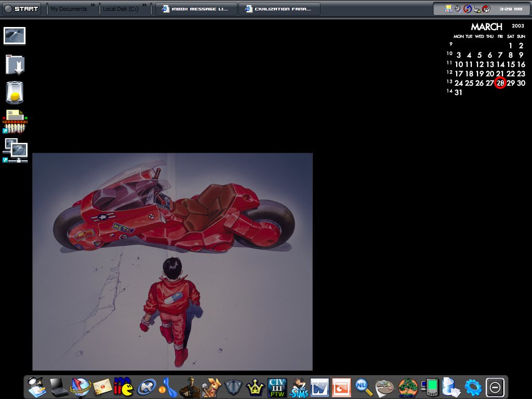Click the tan creature icon beside the soldier
Image resolution: width=532 pixels, height=399 pixels.
tap(211, 388)
